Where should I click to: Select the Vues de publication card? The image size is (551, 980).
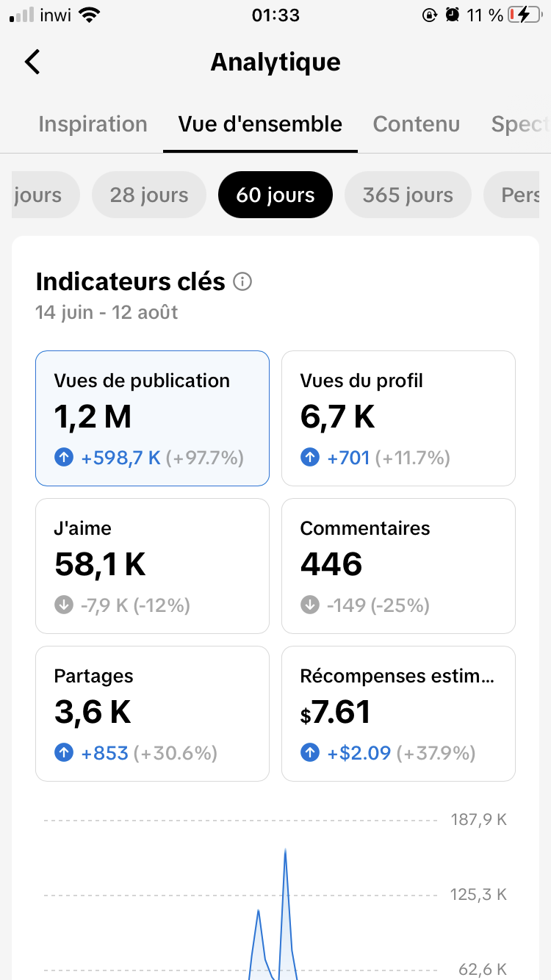click(x=152, y=418)
